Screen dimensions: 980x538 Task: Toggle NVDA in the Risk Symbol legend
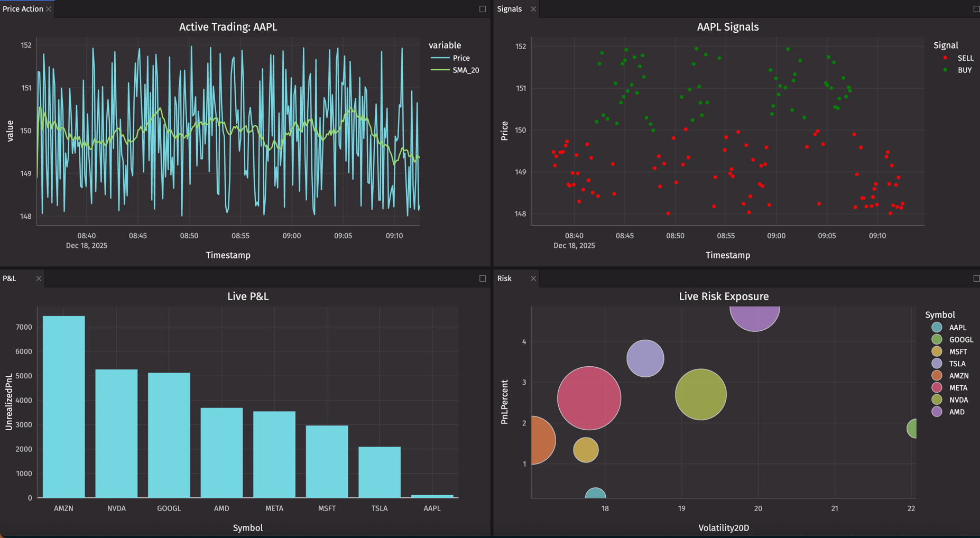click(958, 400)
